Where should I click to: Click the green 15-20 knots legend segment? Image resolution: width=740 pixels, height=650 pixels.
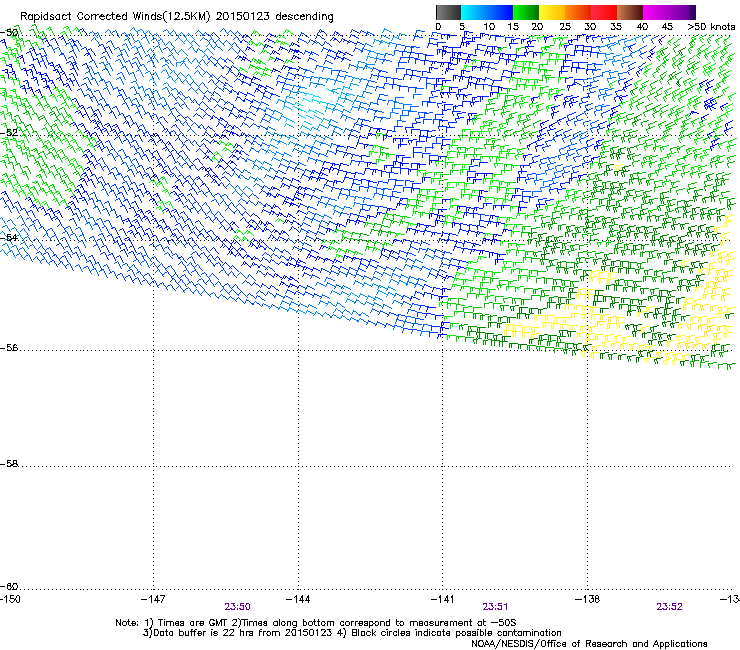point(526,12)
